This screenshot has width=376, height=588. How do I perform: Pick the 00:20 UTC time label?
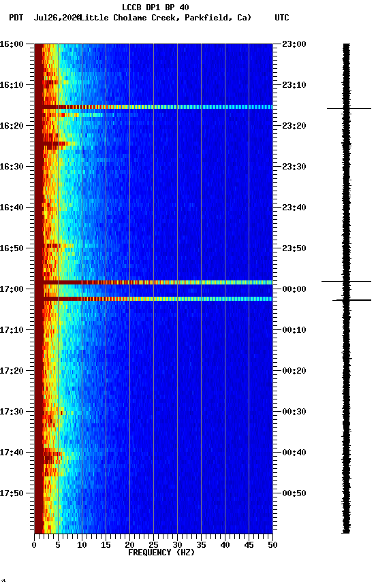click(x=294, y=371)
